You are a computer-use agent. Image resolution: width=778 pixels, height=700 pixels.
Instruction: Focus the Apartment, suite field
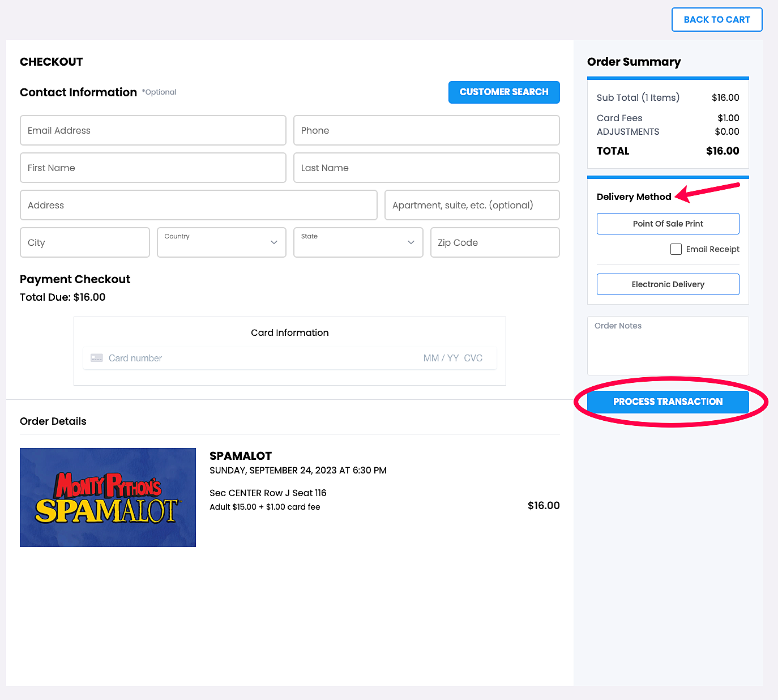pos(472,205)
